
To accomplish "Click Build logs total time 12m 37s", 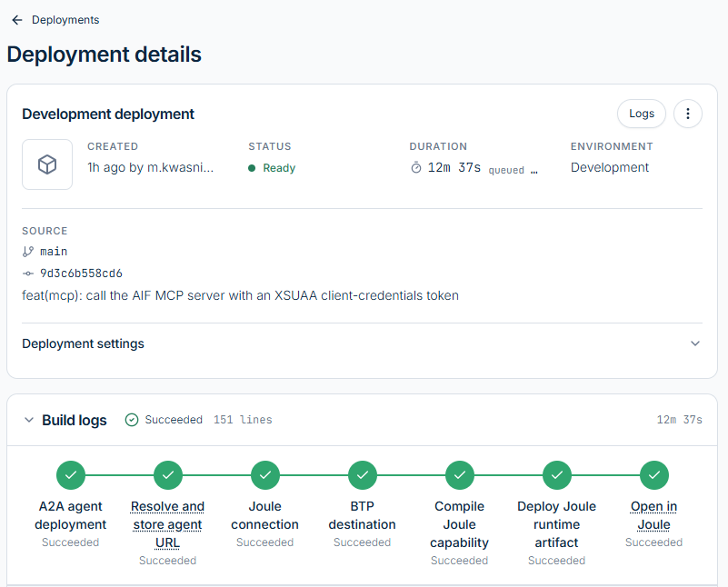I will point(679,420).
